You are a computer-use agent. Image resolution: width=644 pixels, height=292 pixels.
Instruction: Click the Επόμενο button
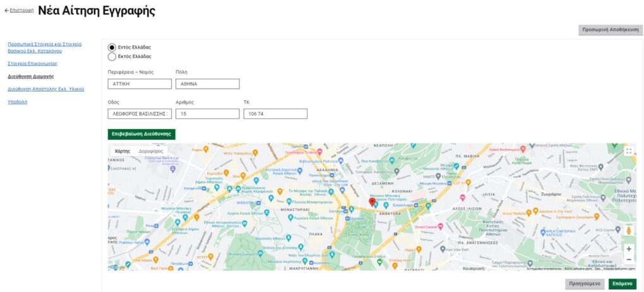tap(623, 284)
